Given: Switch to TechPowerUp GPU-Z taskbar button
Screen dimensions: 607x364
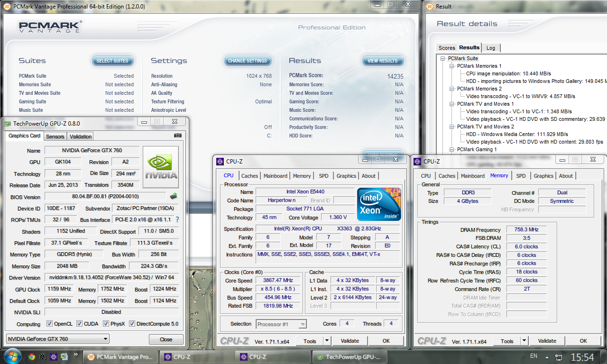Looking at the screenshot, I should 350,357.
